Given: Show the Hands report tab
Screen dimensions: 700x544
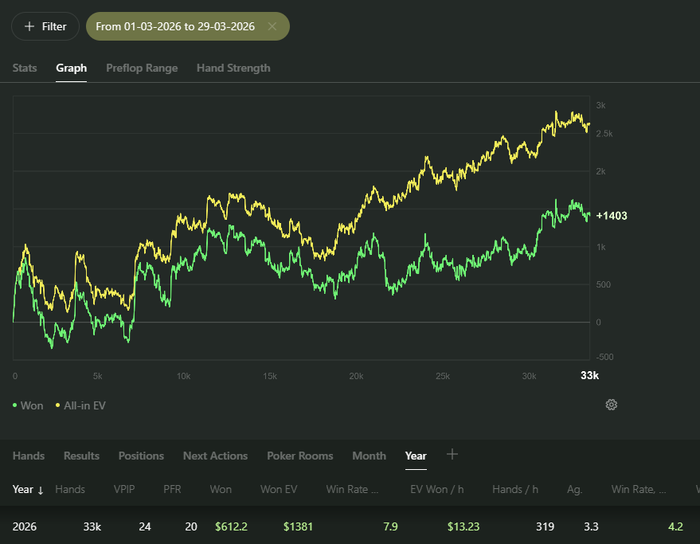Looking at the screenshot, I should 28,456.
